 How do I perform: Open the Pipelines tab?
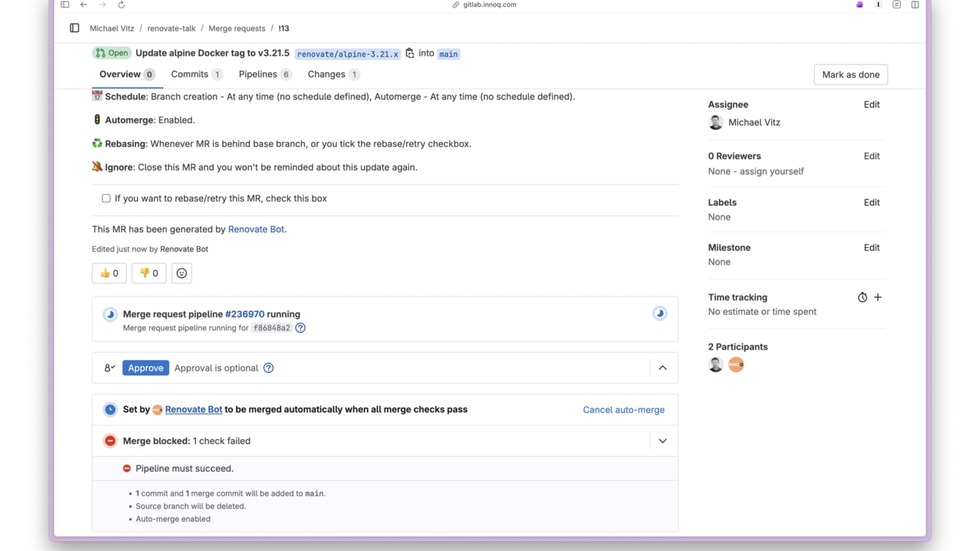point(265,74)
